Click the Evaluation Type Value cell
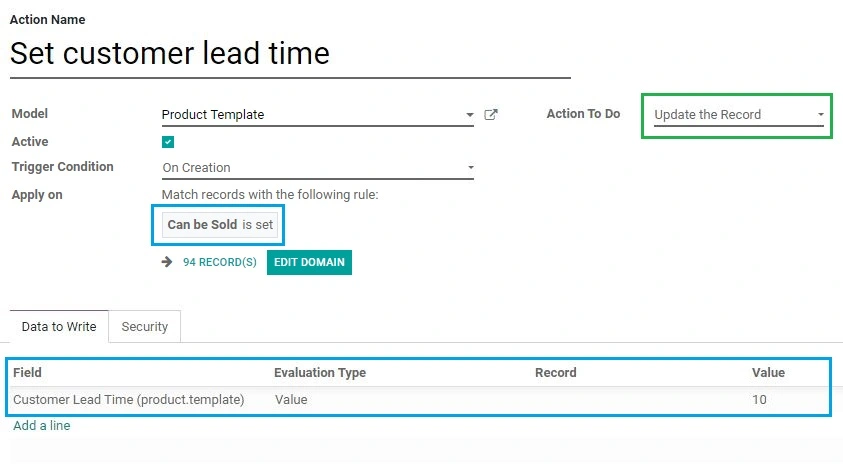843x470 pixels. coord(291,400)
